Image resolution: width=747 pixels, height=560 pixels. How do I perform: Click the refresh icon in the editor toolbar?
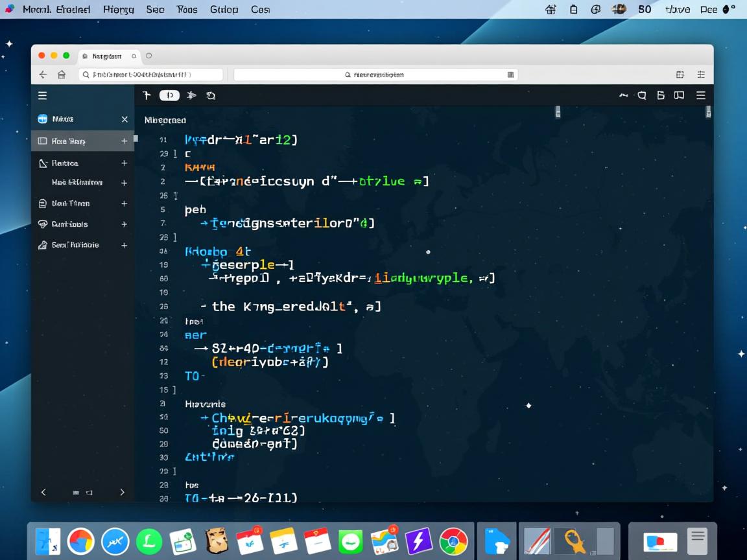point(211,95)
